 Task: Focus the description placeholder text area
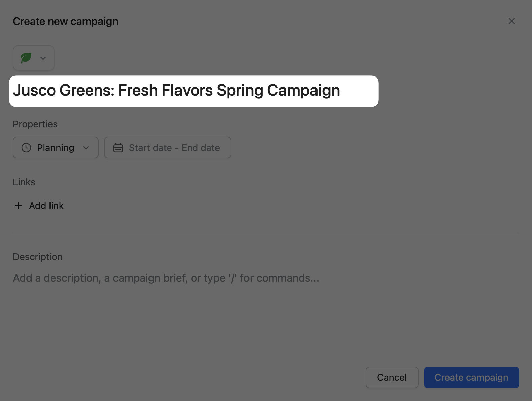[166, 278]
